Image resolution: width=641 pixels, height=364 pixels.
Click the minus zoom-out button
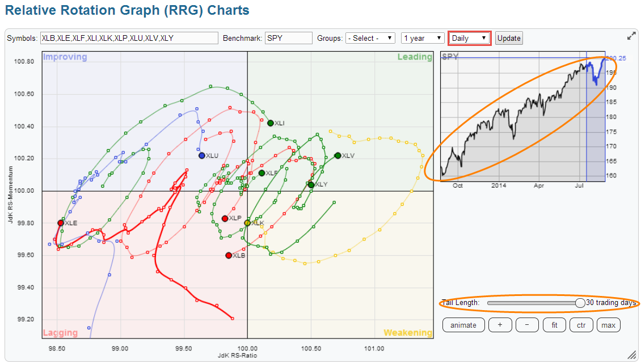coord(527,325)
